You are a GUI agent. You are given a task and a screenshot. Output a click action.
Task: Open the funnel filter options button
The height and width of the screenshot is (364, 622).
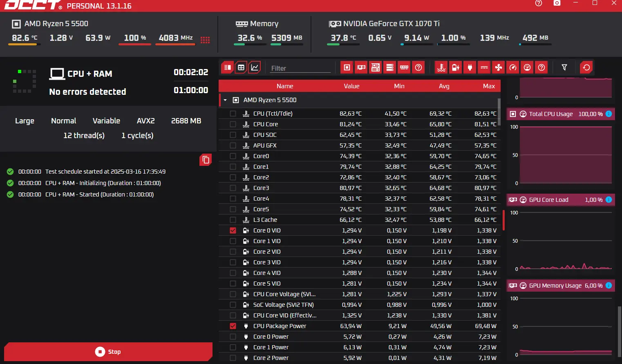click(x=564, y=67)
